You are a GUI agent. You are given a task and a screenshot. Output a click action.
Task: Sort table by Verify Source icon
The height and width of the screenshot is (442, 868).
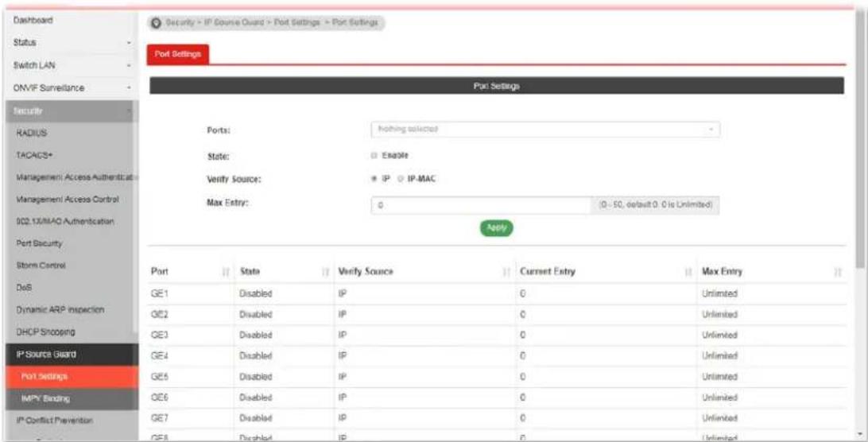pos(506,272)
